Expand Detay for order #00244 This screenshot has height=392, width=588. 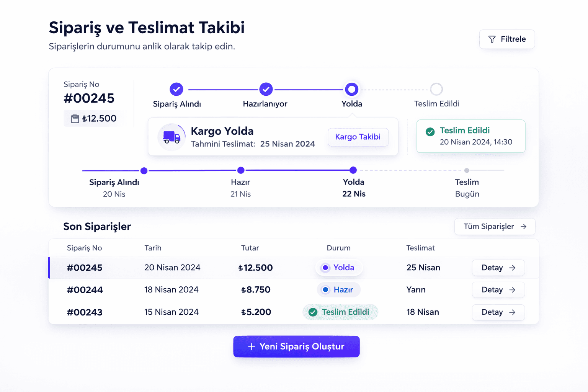coord(498,290)
